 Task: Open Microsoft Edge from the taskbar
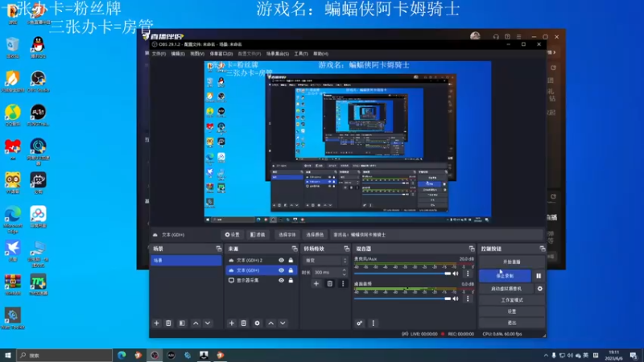tap(122, 356)
